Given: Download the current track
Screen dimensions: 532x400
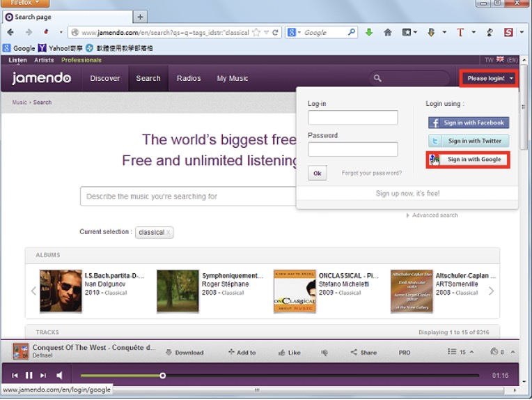Looking at the screenshot, I should click(185, 353).
